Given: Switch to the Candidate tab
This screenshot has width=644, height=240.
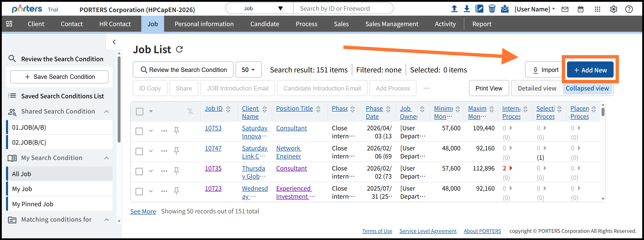Looking at the screenshot, I should tap(265, 24).
